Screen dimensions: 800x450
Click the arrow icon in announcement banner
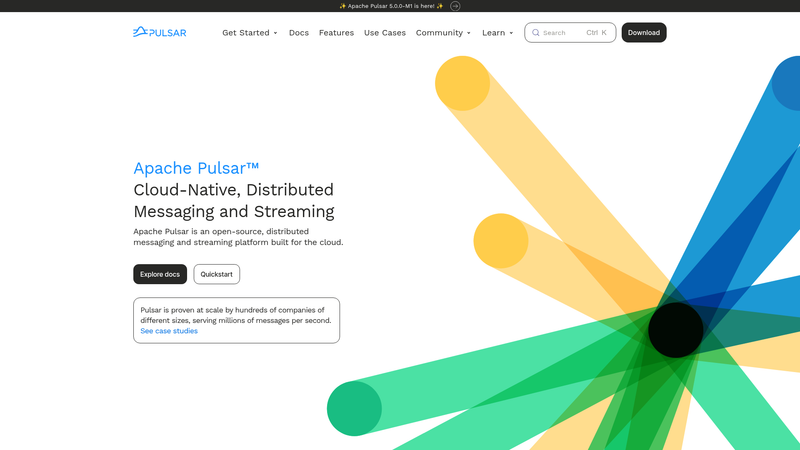455,6
